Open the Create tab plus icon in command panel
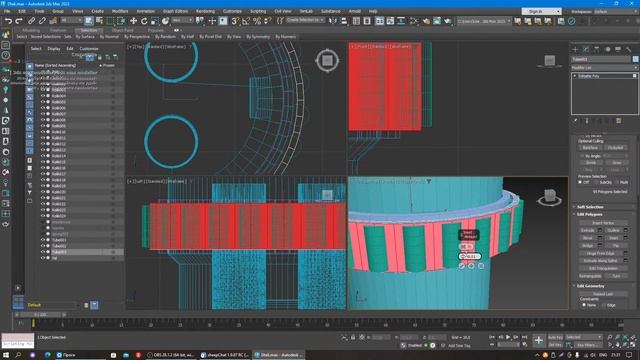 575,49
